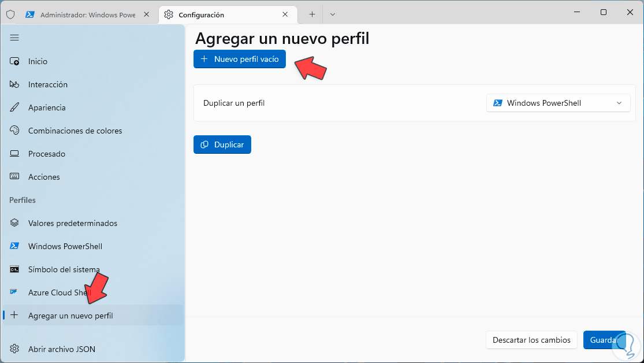Click the Interacción cursor icon
Screen dimensions: 644x363
[14, 84]
